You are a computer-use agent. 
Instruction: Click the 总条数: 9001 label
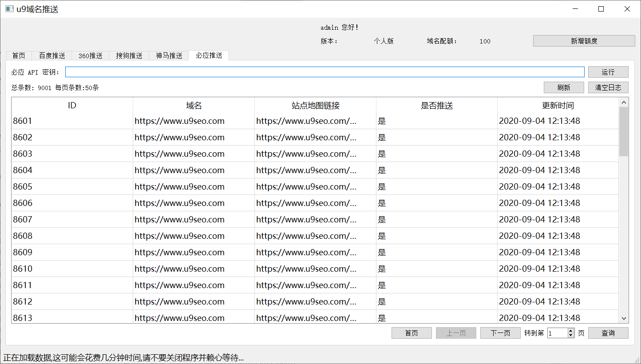tap(32, 88)
